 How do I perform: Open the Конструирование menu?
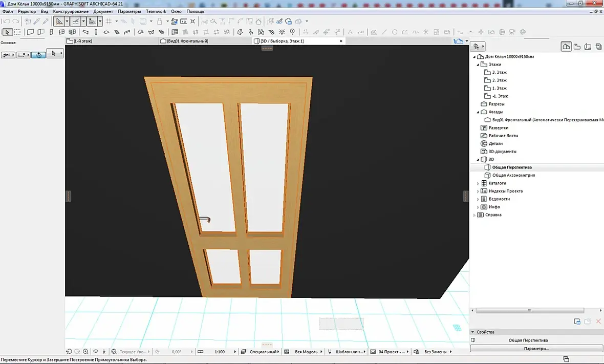pos(71,11)
